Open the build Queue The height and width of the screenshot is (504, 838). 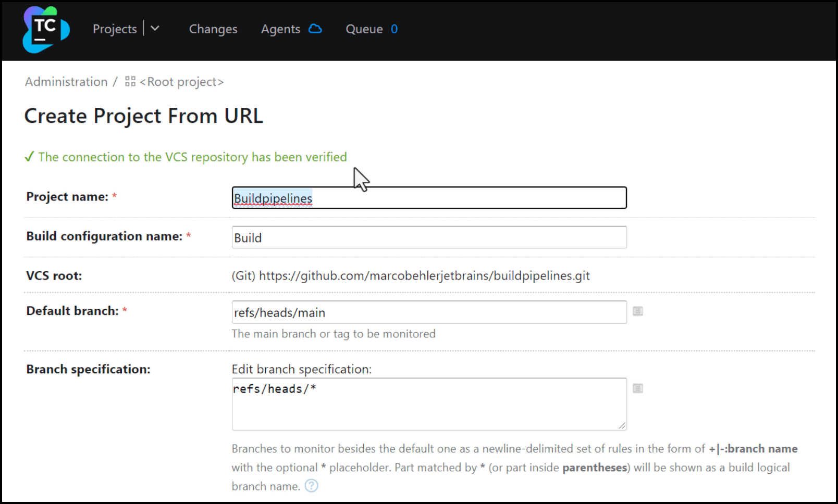point(364,29)
